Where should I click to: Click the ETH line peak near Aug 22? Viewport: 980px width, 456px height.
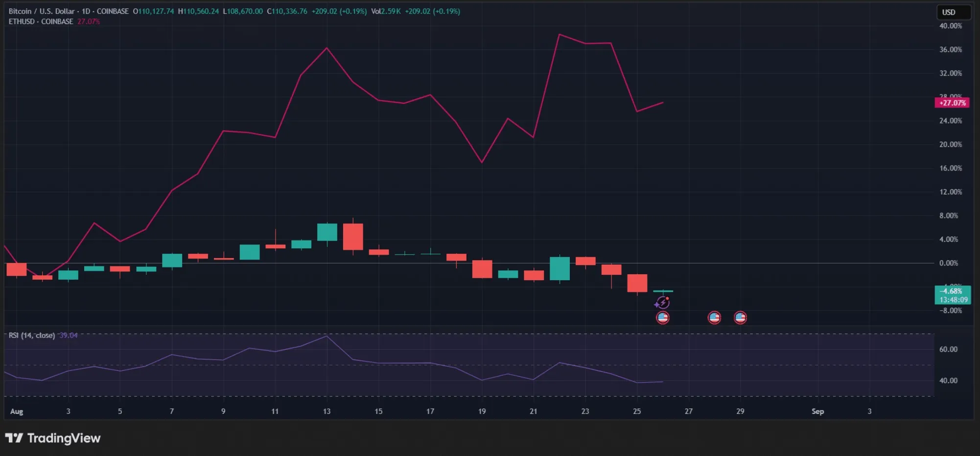pyautogui.click(x=560, y=35)
